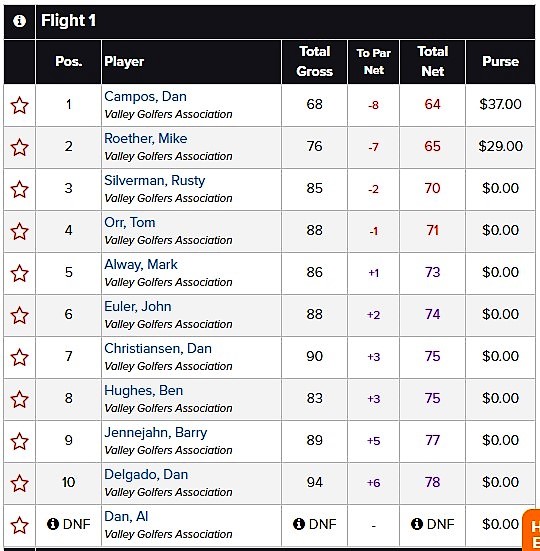
Task: Click info icon beside Total Net DNF
Action: pos(417,524)
